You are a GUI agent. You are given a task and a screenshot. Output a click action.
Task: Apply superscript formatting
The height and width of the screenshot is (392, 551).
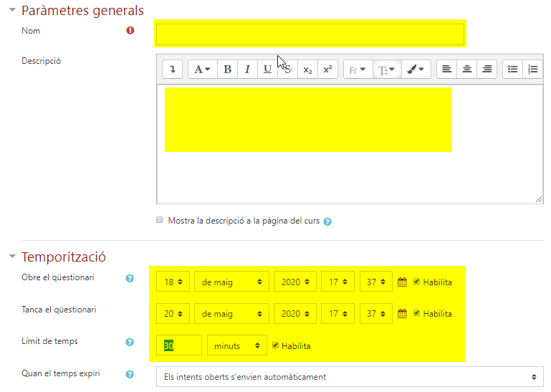327,70
